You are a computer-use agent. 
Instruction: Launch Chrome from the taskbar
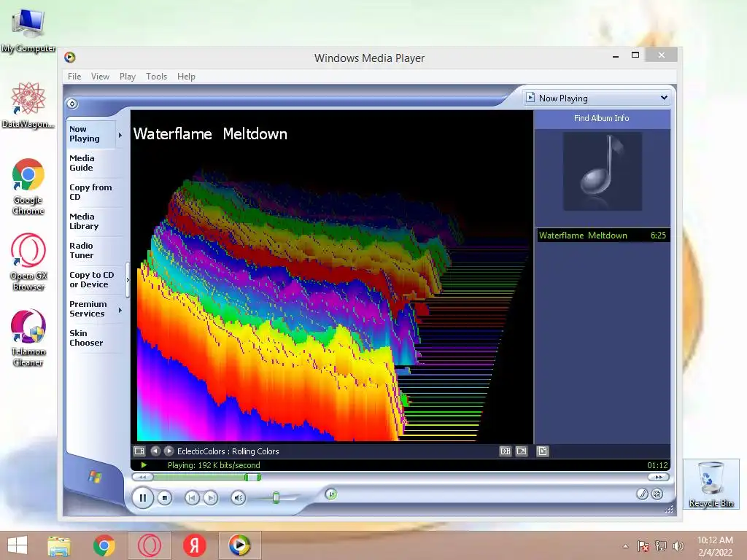point(104,545)
